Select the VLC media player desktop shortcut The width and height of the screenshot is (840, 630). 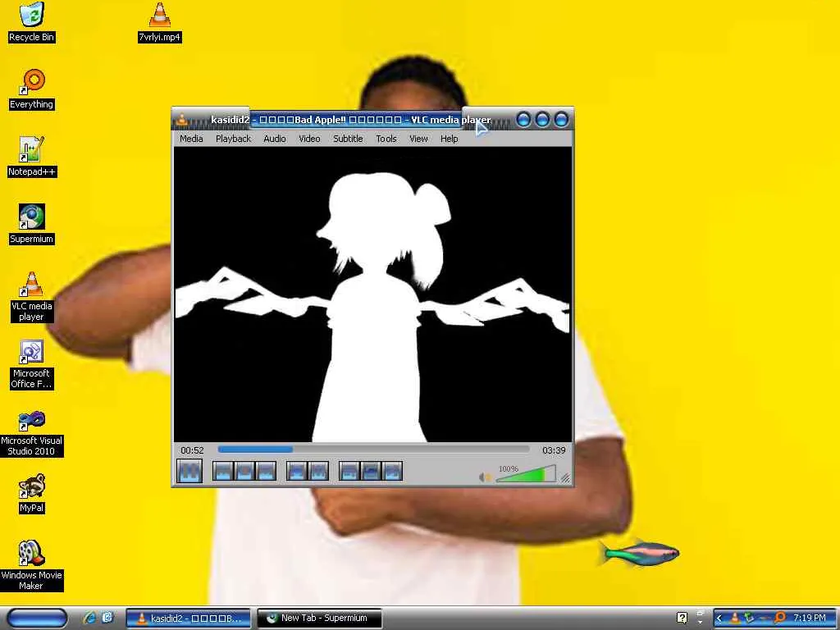pyautogui.click(x=32, y=297)
